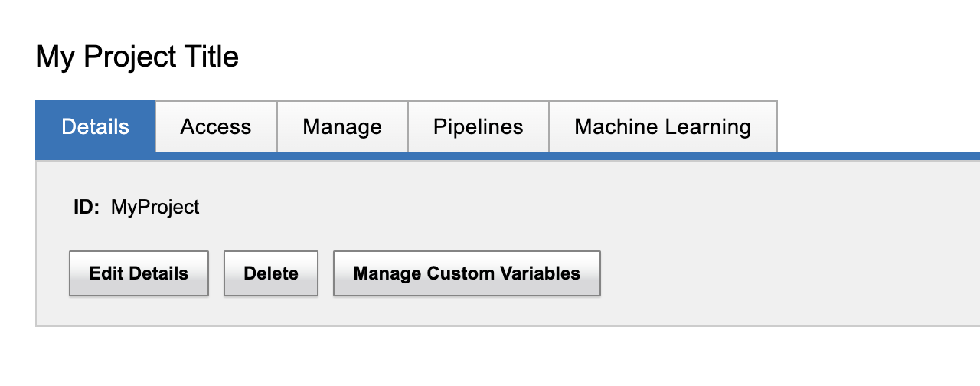Click the active Details tab
980x386 pixels.
click(95, 127)
